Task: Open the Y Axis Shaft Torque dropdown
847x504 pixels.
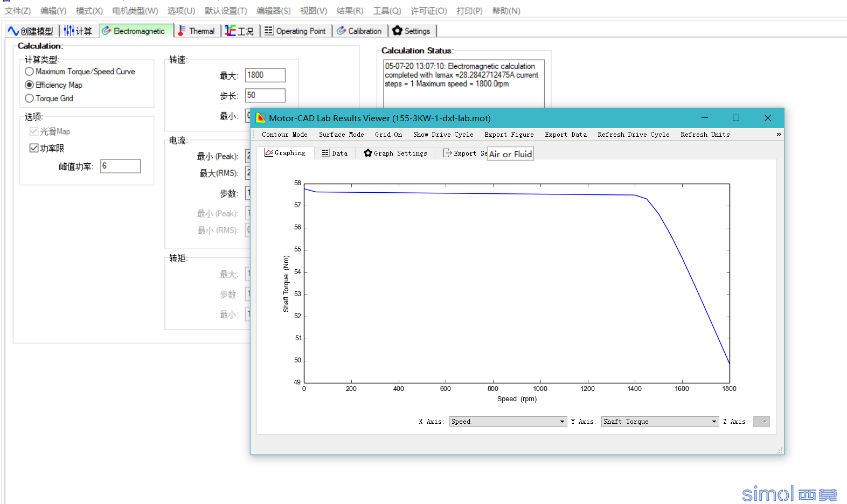Action: (x=661, y=422)
